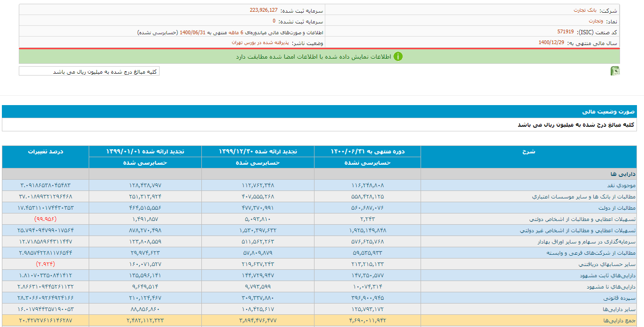
Task: Click the ticker symbol وتجارت
Action: tap(596, 21)
